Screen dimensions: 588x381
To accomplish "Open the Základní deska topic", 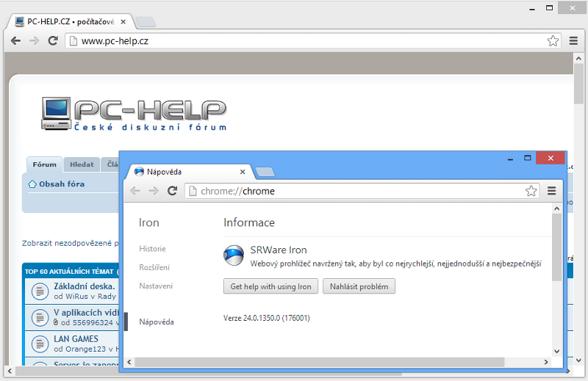I will click(x=85, y=286).
